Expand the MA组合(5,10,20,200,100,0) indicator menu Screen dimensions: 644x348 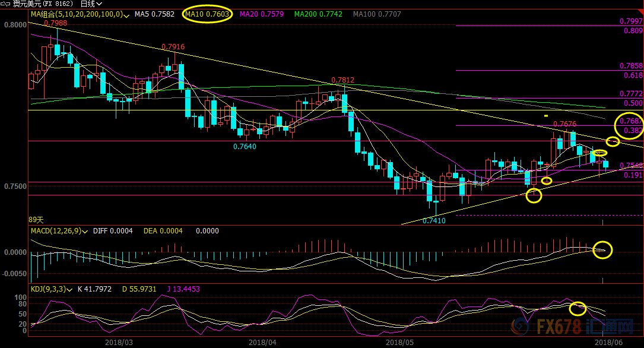click(x=127, y=15)
